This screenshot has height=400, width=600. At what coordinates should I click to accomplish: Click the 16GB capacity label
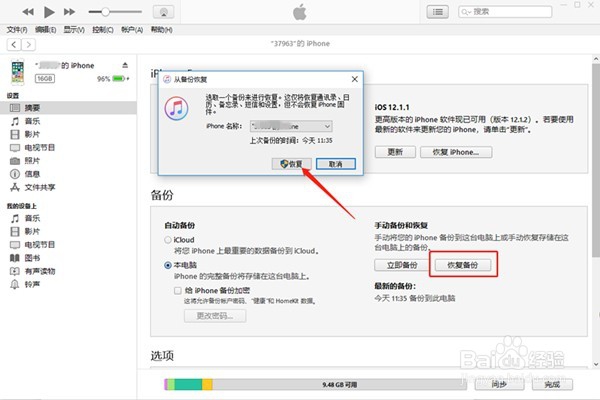pyautogui.click(x=45, y=78)
